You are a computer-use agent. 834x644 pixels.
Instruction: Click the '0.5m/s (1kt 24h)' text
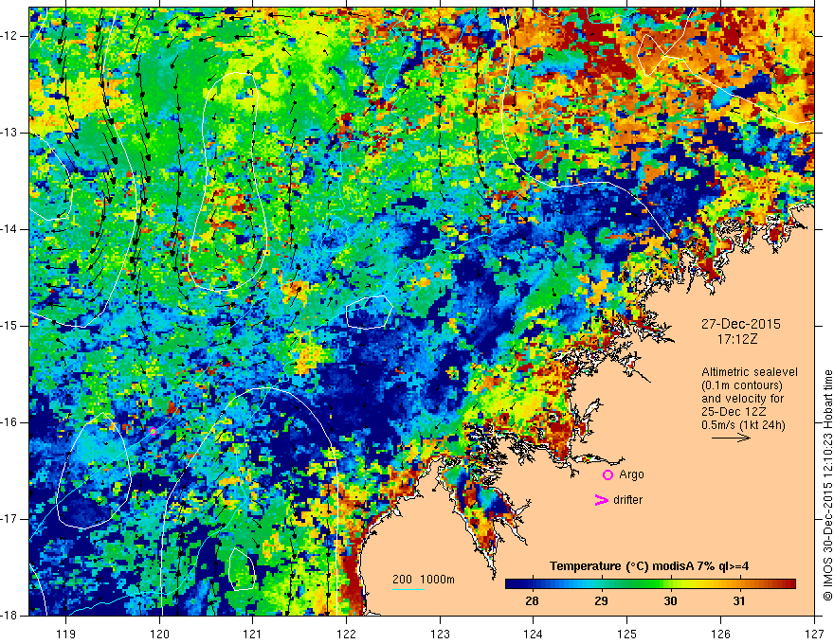[x=743, y=425]
